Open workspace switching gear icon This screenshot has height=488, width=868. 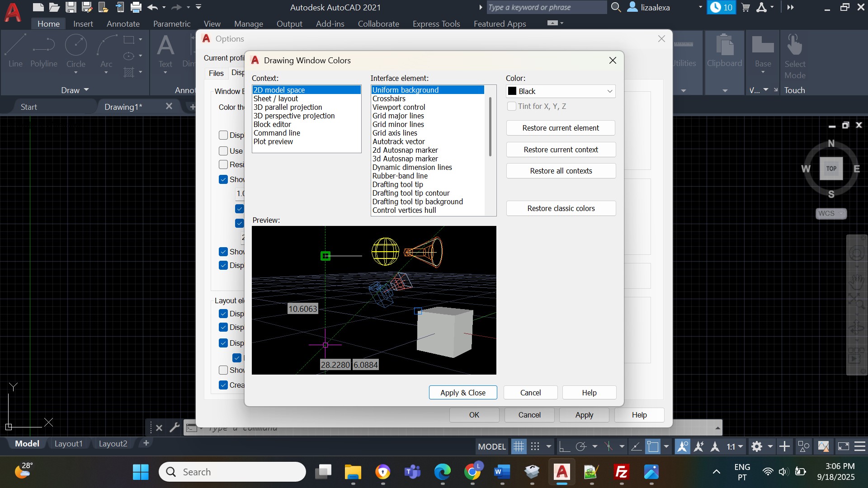(757, 447)
